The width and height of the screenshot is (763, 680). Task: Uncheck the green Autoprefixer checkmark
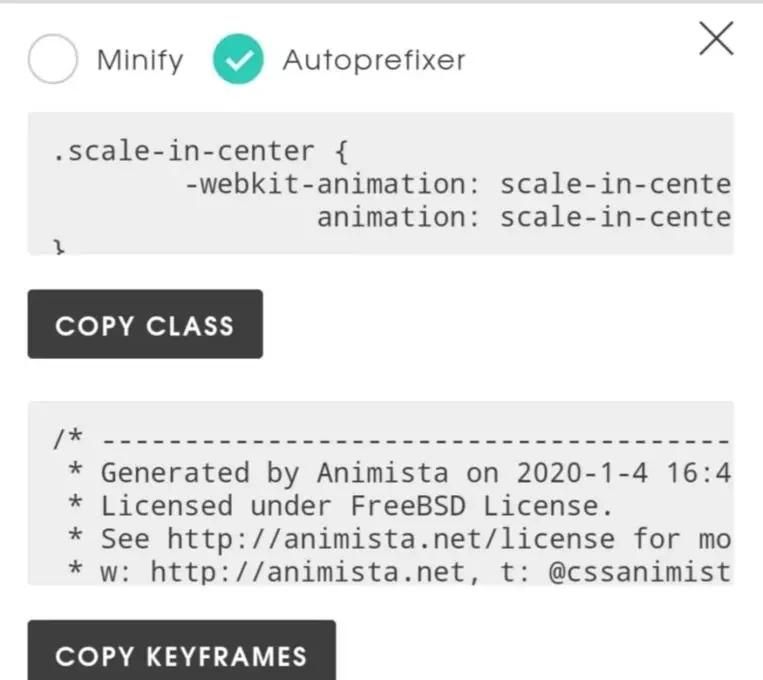(x=238, y=60)
